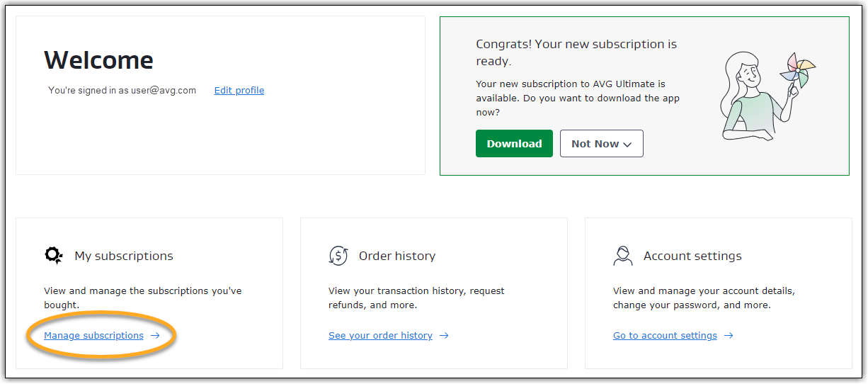The image size is (868, 384).
Task: Click the Order history dollar refresh icon
Action: 338,256
